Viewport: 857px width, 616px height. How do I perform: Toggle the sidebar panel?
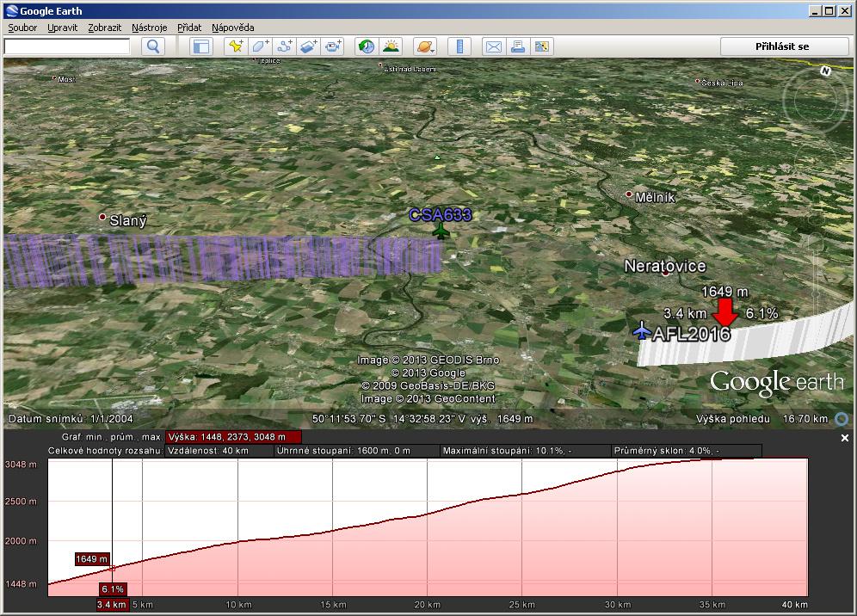click(201, 46)
